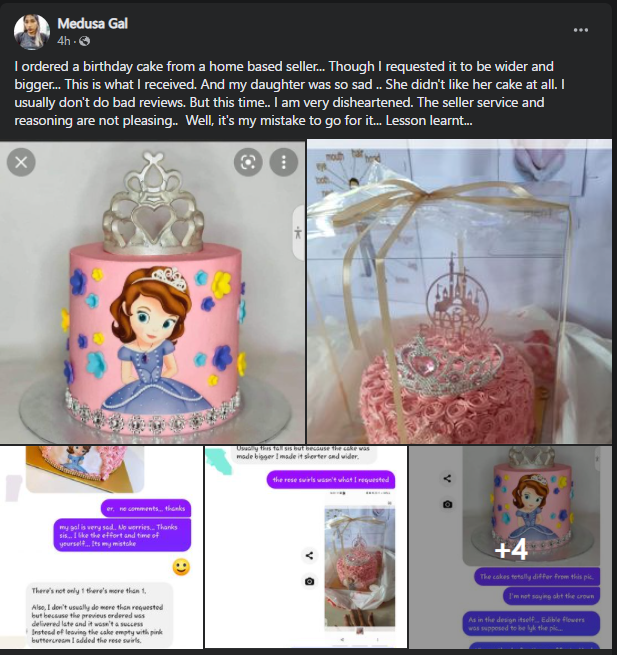Open the pink Sofia cake reference photo

click(x=152, y=292)
